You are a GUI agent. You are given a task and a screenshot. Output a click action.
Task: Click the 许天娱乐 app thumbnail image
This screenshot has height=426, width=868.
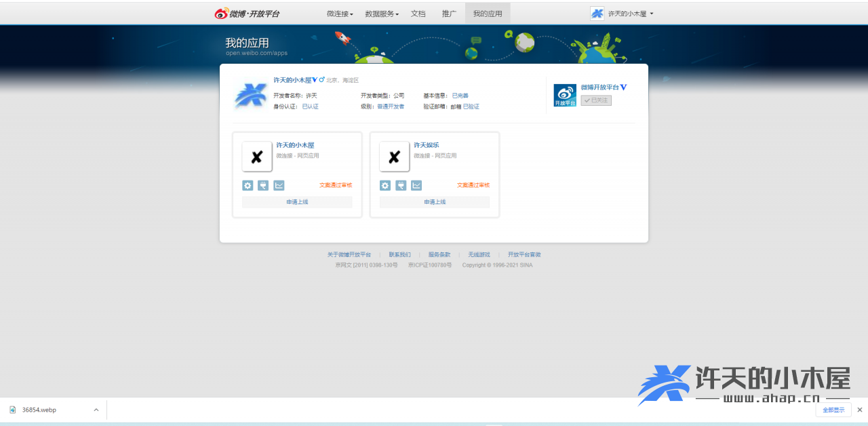click(395, 157)
